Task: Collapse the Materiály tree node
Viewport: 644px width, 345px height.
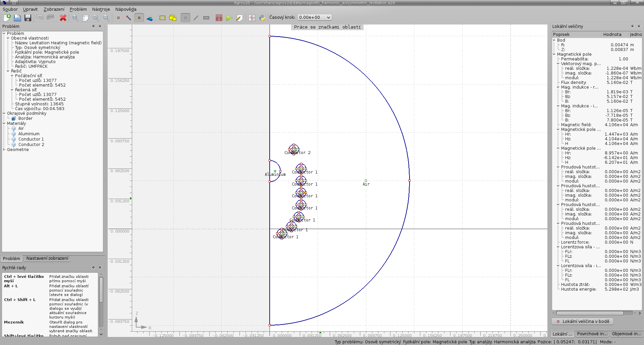Action: 4,124
